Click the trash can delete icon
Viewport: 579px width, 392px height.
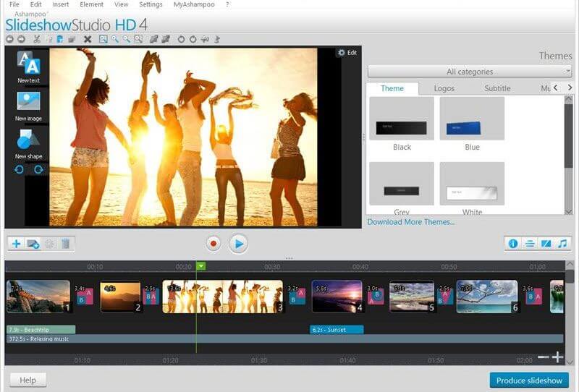tap(65, 244)
